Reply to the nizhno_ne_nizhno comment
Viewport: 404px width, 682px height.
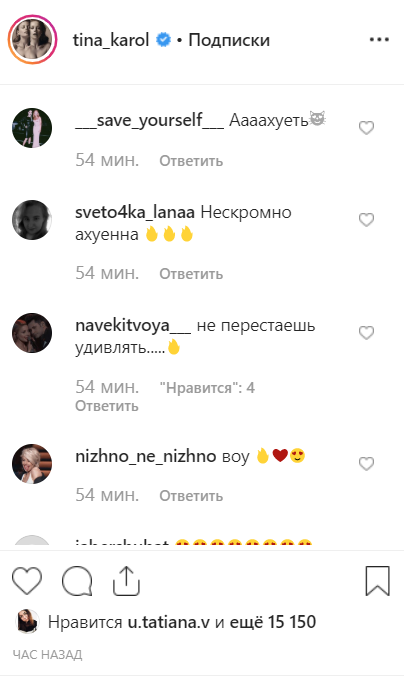191,496
